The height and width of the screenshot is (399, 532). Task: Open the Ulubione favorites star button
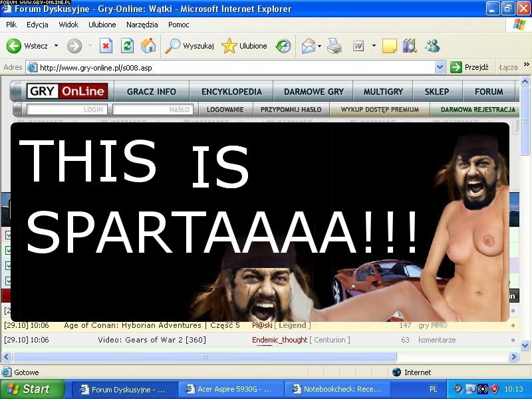tap(244, 46)
